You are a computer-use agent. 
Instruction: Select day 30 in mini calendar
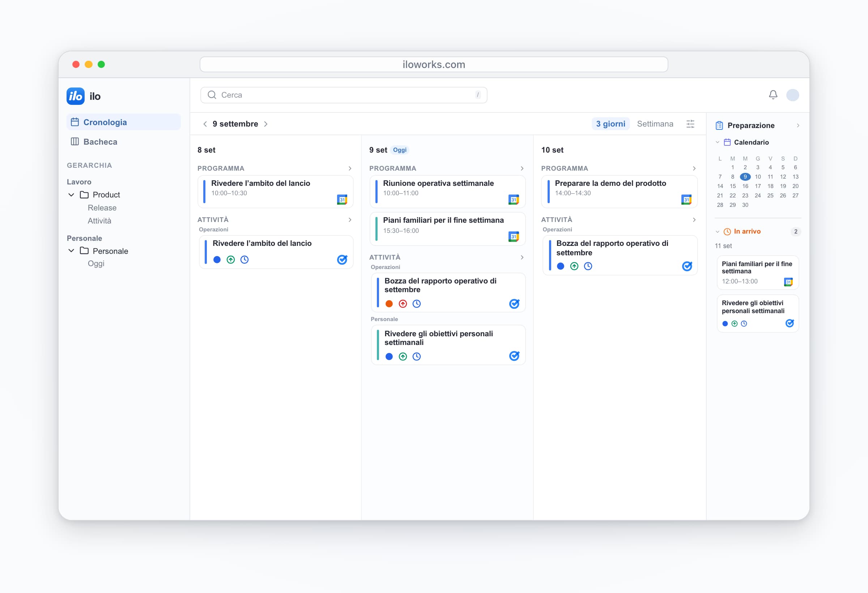745,205
